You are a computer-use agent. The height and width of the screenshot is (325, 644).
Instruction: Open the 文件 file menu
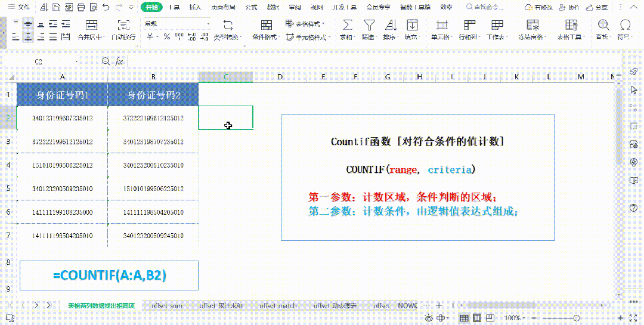pyautogui.click(x=19, y=7)
